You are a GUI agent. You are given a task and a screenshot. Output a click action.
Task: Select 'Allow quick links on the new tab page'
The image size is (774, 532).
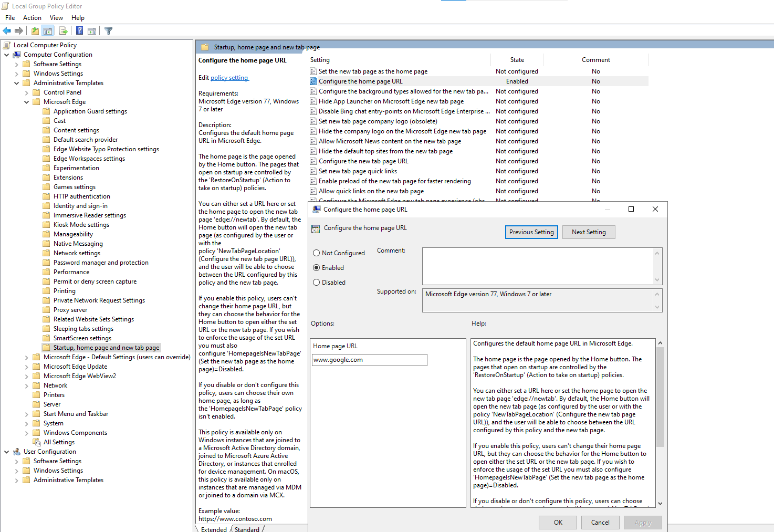[x=478, y=191]
